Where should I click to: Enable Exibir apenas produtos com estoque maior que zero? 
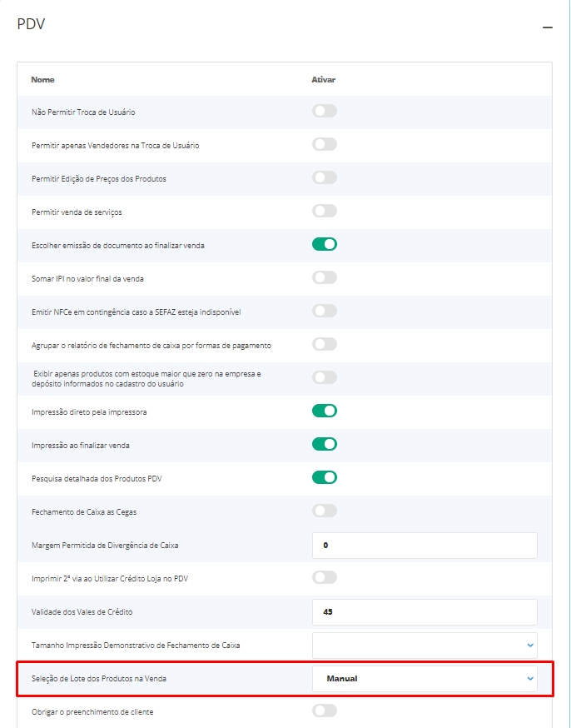pos(325,377)
